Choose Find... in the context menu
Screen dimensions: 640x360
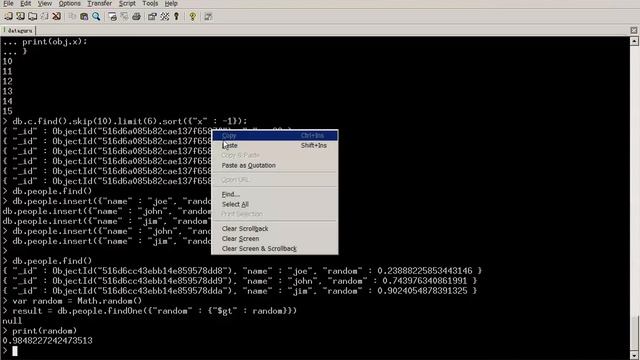(275, 194)
